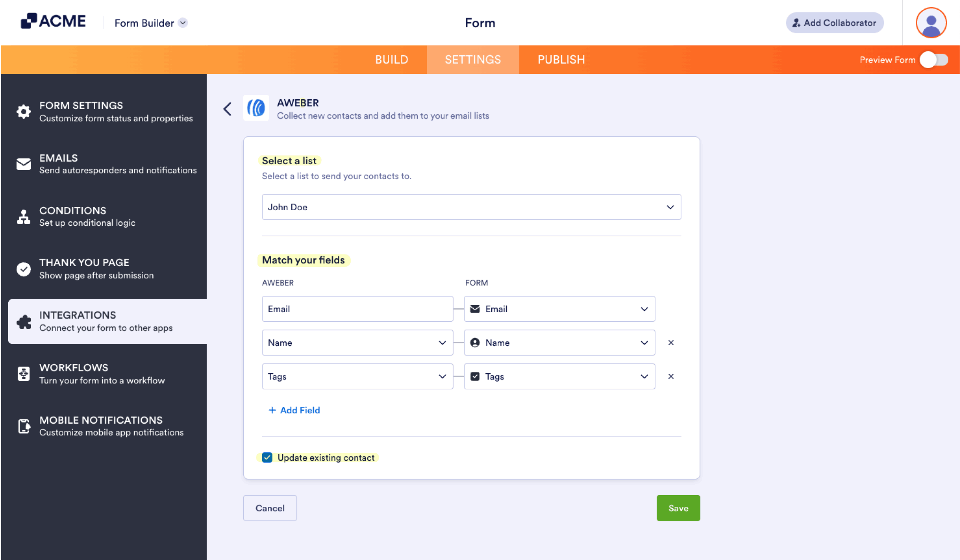This screenshot has width=960, height=560.
Task: Select the Thank You Page checkmark icon
Action: pos(23,269)
